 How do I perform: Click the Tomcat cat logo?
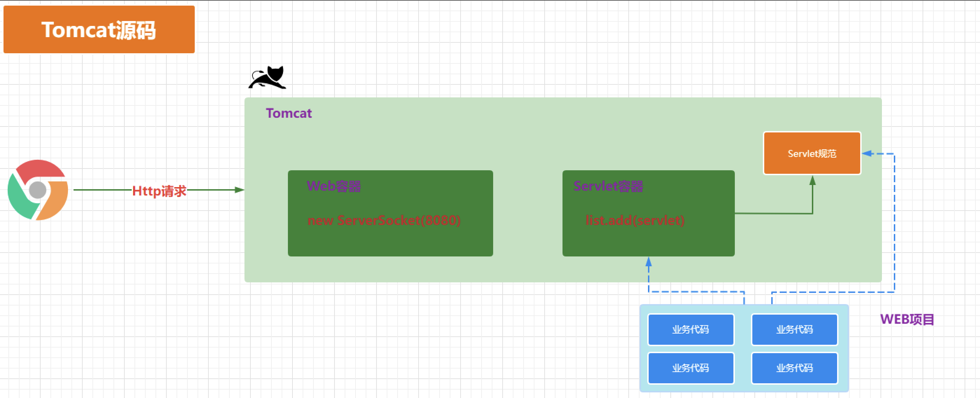(x=268, y=78)
